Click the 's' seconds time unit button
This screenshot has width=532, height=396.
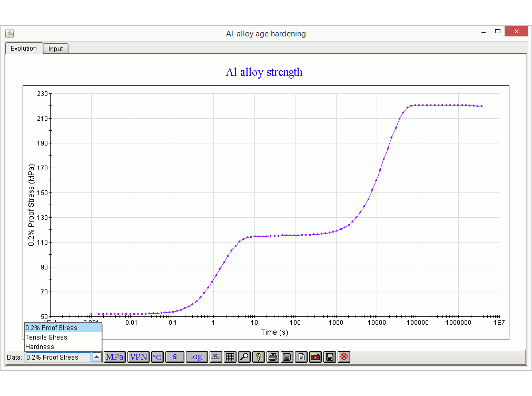coord(175,357)
